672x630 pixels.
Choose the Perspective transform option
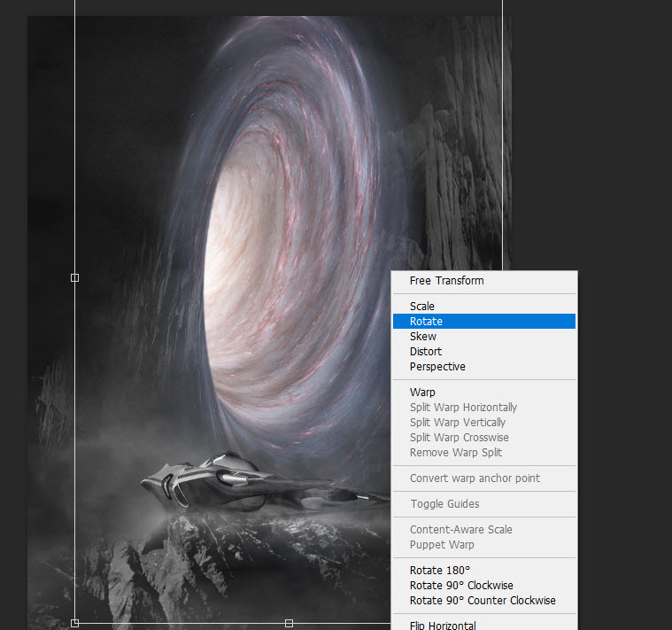[437, 367]
